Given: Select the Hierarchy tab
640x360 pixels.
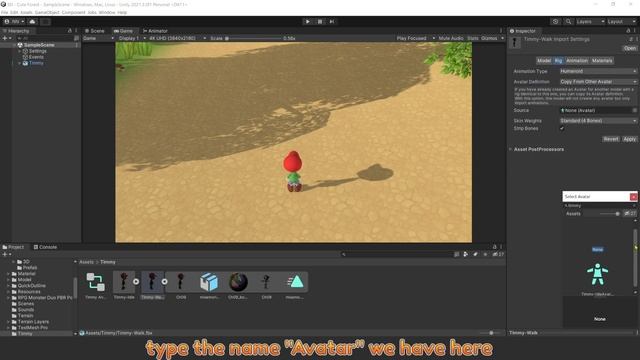Looking at the screenshot, I should [16, 31].
